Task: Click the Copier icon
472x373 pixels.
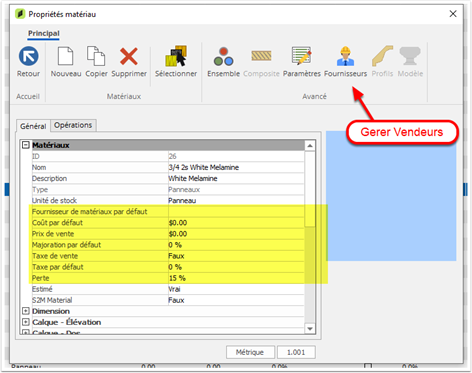Action: pos(96,56)
